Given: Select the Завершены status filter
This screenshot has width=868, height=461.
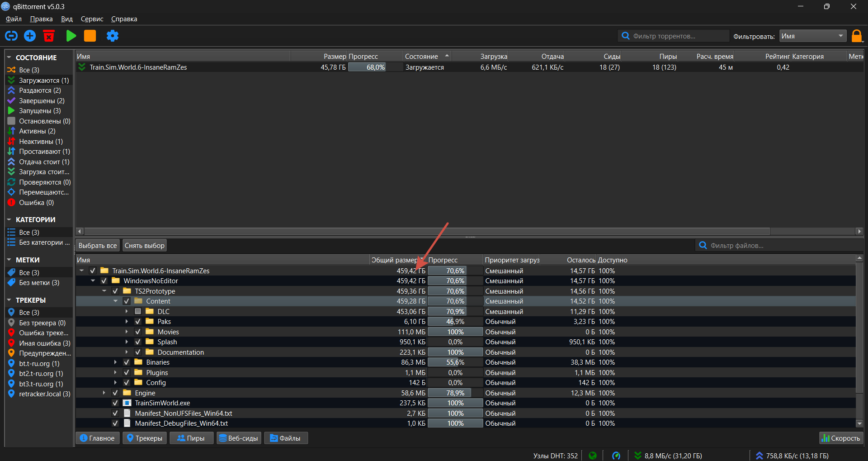Looking at the screenshot, I should pos(39,100).
